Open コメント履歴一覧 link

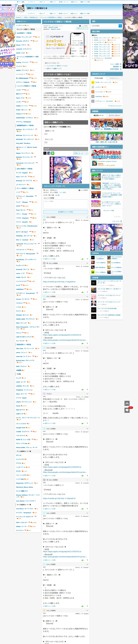(x=116, y=64)
